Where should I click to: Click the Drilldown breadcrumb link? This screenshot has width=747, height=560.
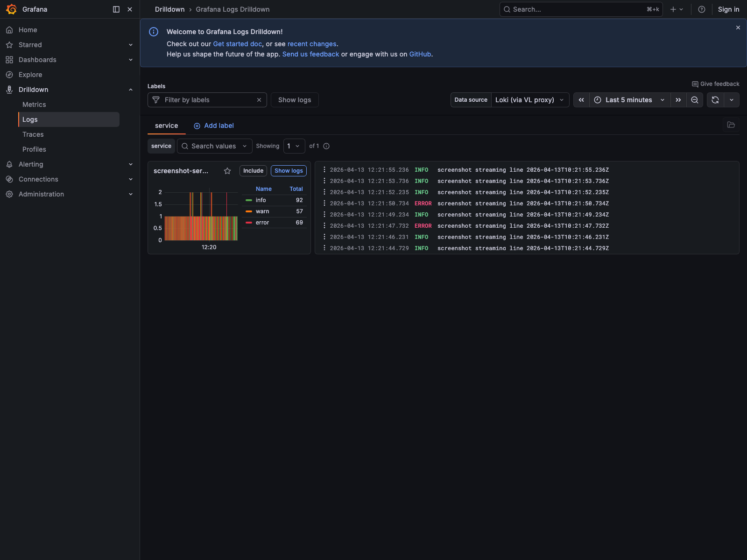click(x=169, y=9)
